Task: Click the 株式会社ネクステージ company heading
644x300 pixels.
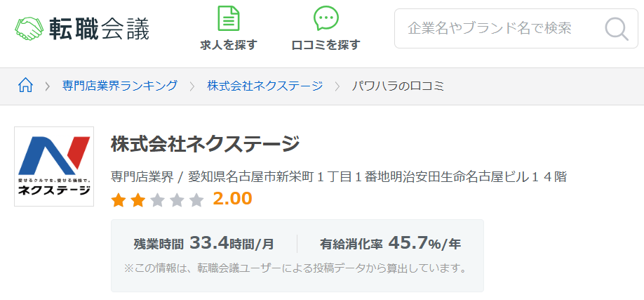Action: point(206,145)
